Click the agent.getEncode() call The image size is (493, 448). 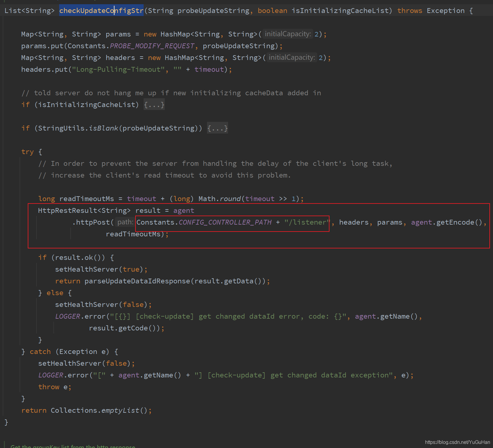pyautogui.click(x=447, y=222)
